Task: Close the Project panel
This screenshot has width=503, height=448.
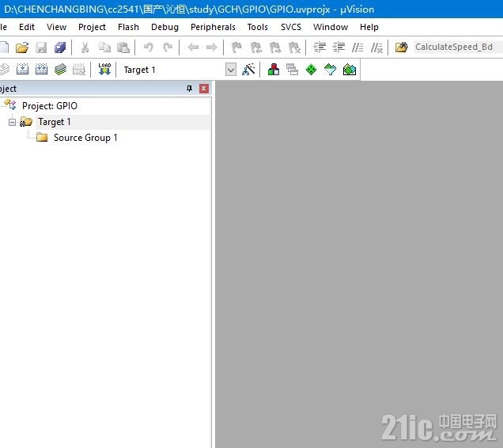Action: click(x=204, y=89)
